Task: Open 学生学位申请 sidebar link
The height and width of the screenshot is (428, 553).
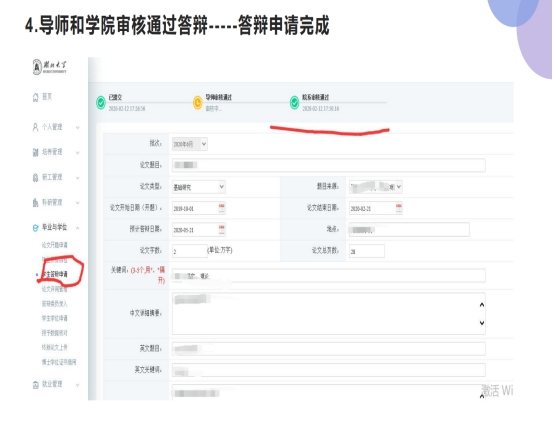Action: [x=55, y=318]
